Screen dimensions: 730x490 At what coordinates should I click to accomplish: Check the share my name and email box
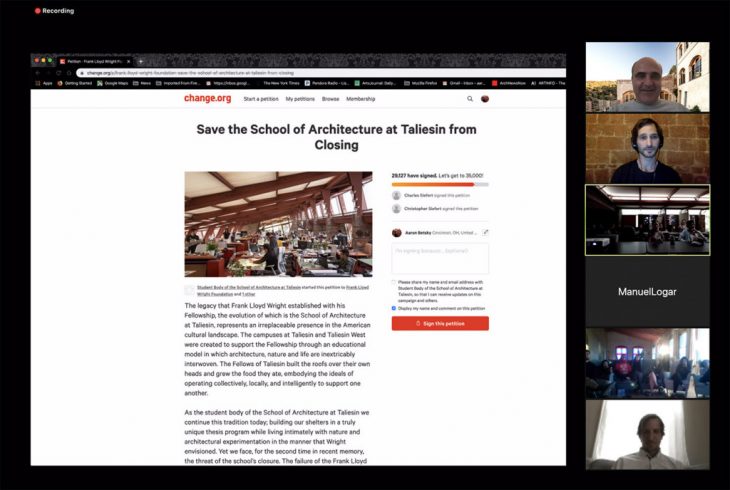coord(394,282)
